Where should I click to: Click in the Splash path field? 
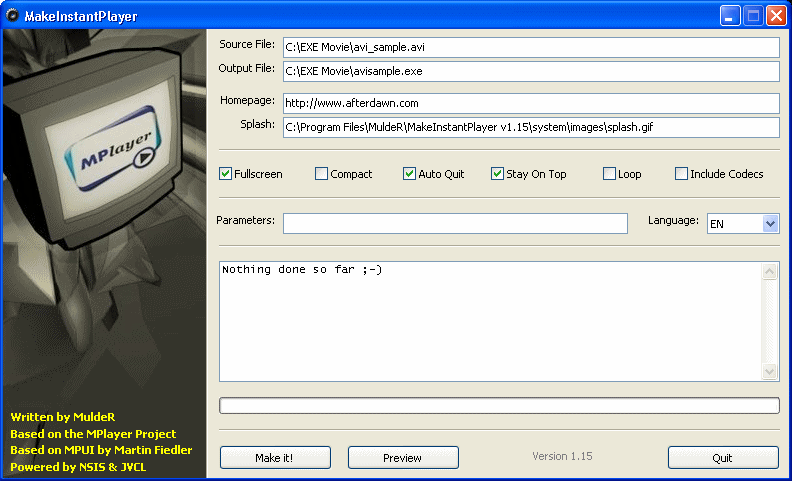tap(531, 127)
